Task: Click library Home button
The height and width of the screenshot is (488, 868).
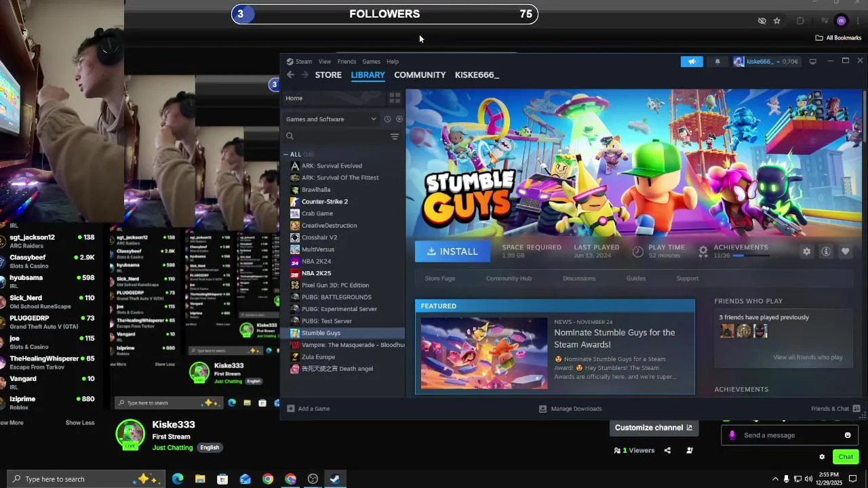Action: coord(333,98)
